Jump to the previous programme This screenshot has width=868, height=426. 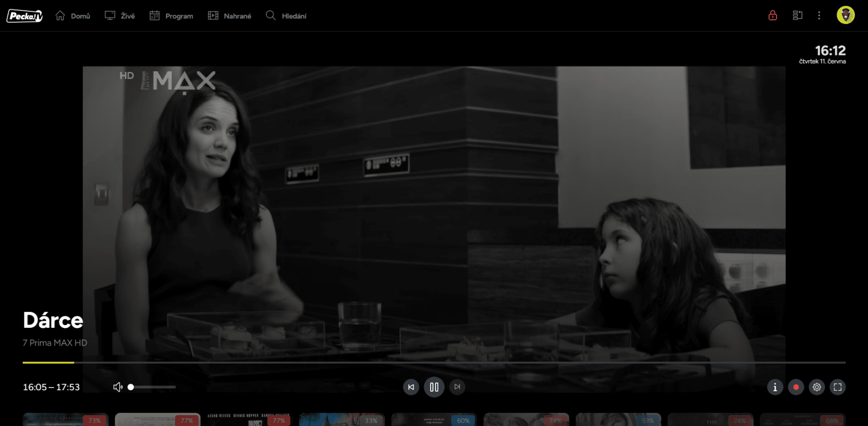pyautogui.click(x=411, y=387)
